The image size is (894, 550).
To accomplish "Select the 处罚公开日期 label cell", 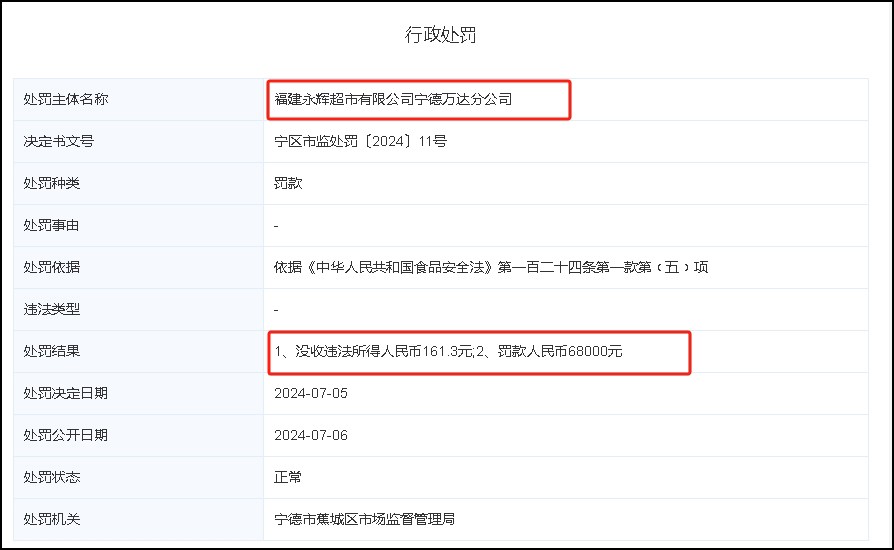I will point(66,435).
